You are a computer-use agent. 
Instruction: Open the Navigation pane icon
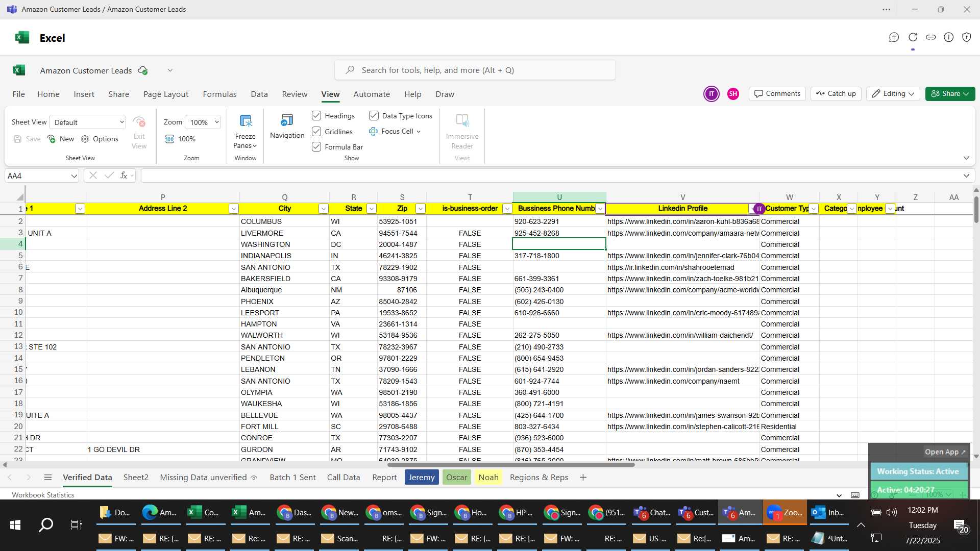click(x=287, y=120)
